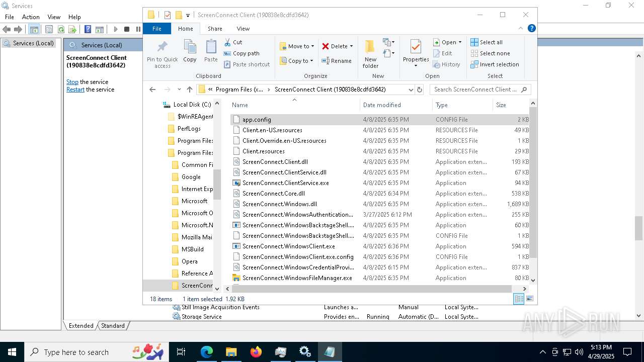Click History in the Open group
Viewport: 644px width, 362px height.
click(446, 64)
